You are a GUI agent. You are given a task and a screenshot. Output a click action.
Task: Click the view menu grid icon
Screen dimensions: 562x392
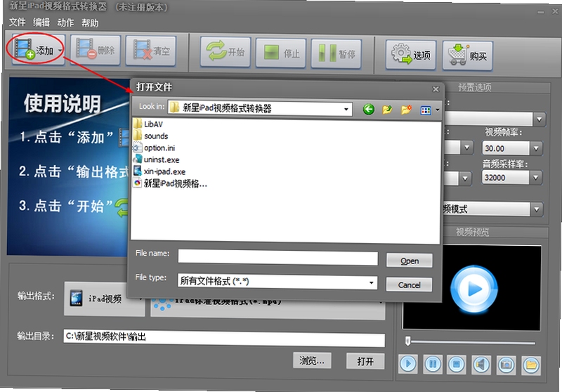426,110
